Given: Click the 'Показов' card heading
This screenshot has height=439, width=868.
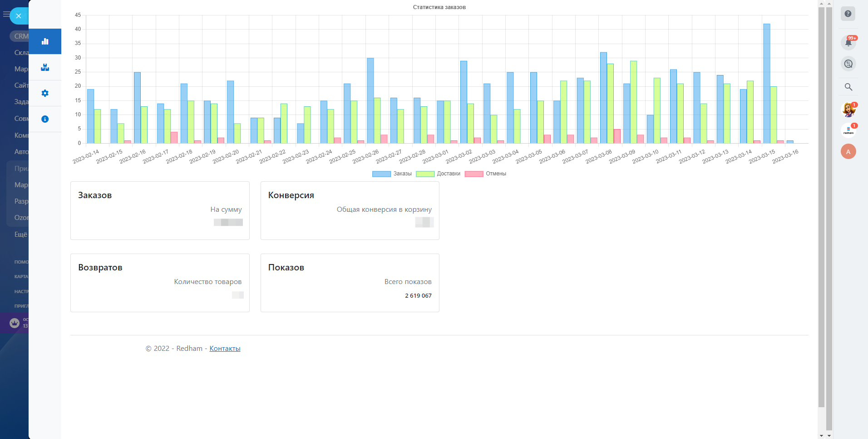Looking at the screenshot, I should (x=286, y=268).
